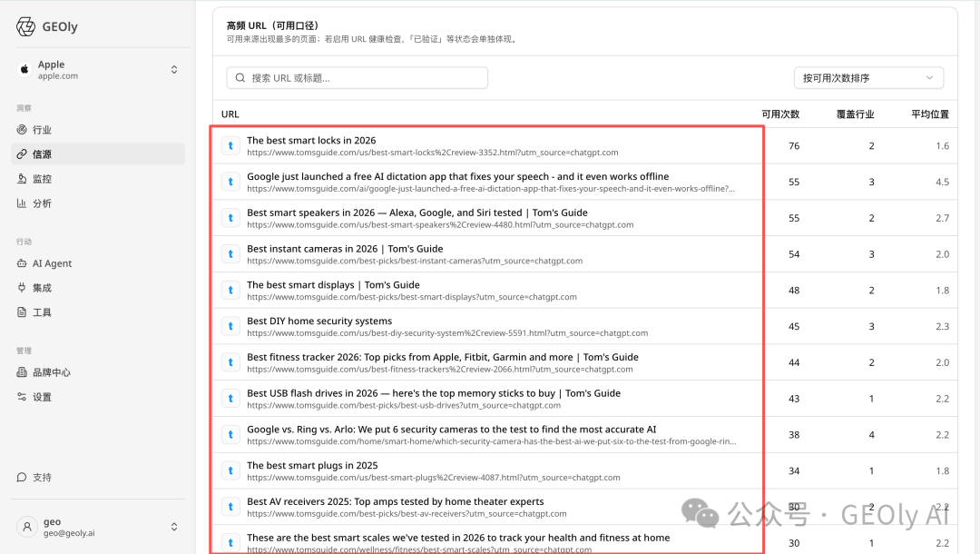Click the 覆盖行业 column header
The width and height of the screenshot is (980, 554).
pos(855,114)
